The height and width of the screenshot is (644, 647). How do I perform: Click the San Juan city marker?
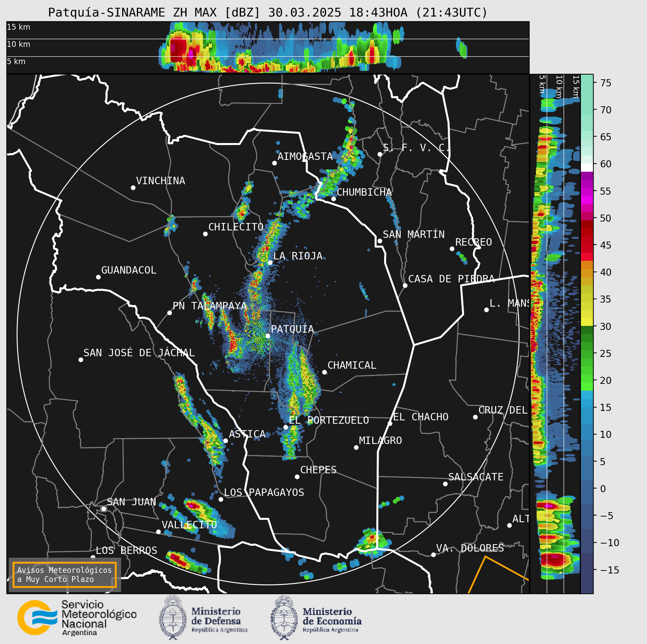104,509
